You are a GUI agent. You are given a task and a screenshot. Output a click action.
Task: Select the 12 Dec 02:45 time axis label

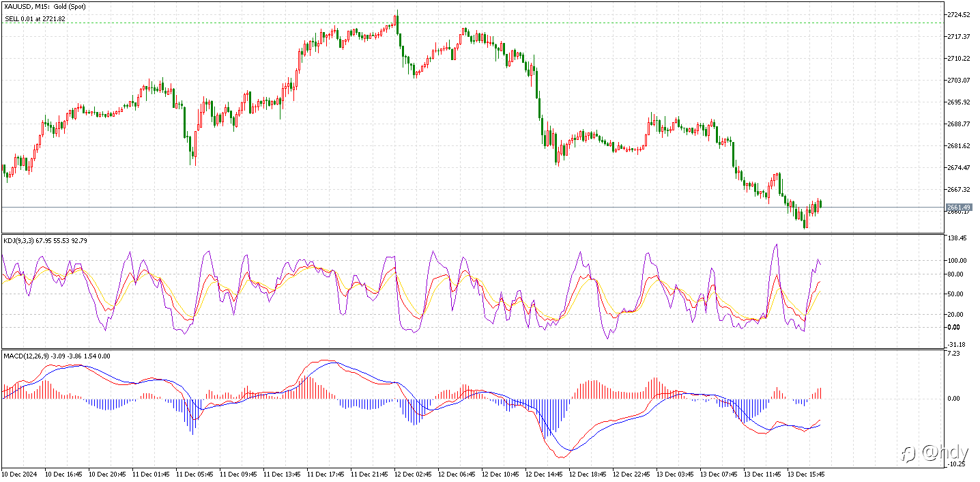click(414, 473)
